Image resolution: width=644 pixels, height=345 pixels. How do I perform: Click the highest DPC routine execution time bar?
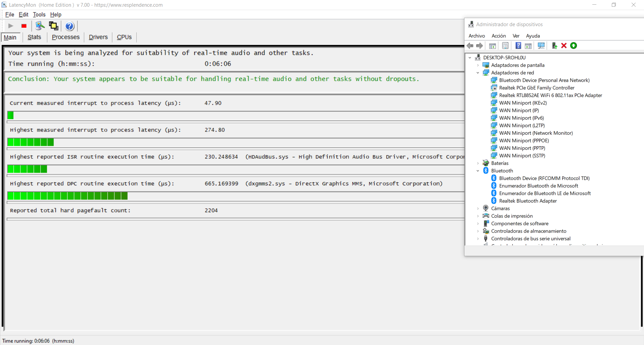pyautogui.click(x=235, y=196)
